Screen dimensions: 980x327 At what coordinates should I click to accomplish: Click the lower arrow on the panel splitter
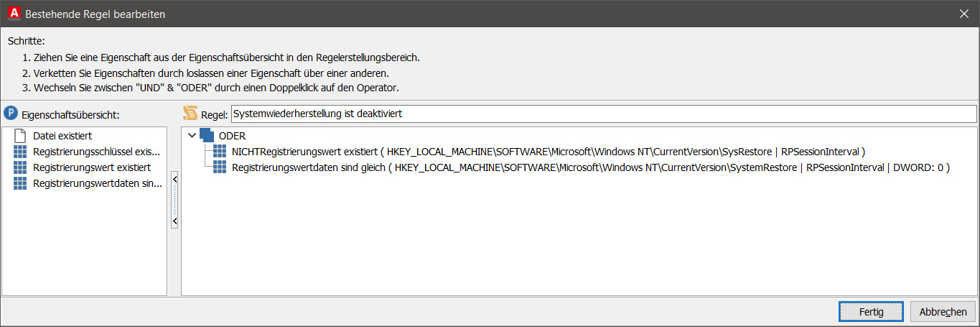point(174,221)
